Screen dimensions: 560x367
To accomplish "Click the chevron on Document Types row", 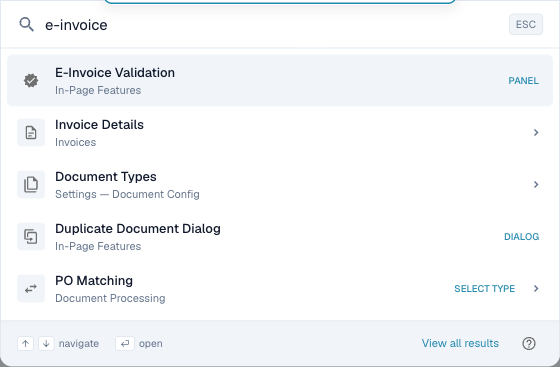I will 536,185.
